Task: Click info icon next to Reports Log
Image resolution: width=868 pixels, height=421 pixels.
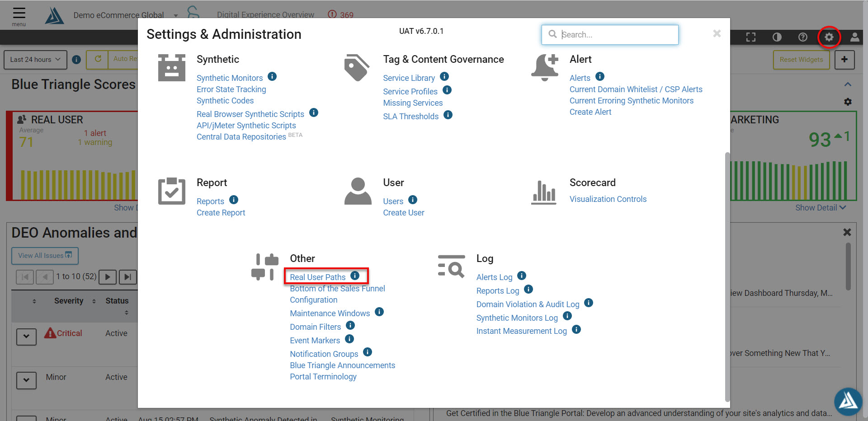Action: point(528,289)
